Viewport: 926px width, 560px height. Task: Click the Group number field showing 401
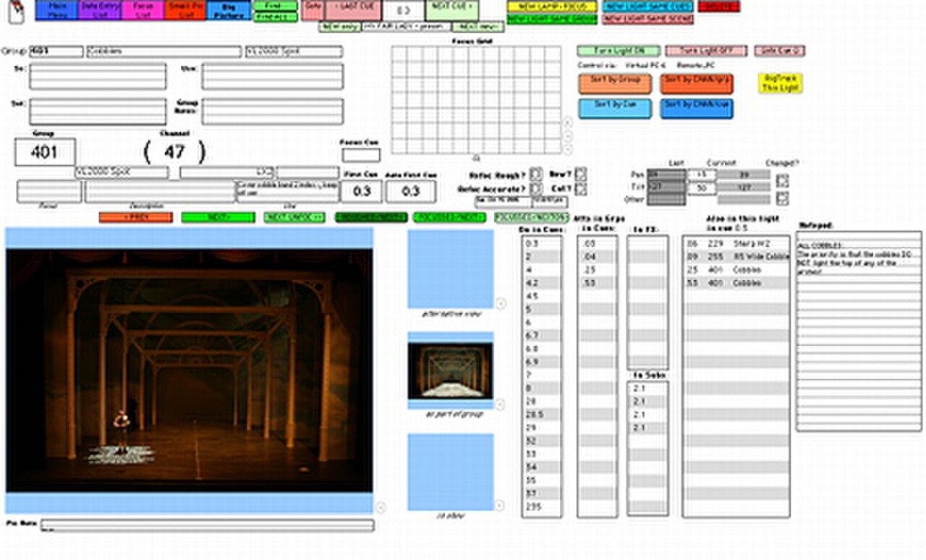click(x=45, y=152)
